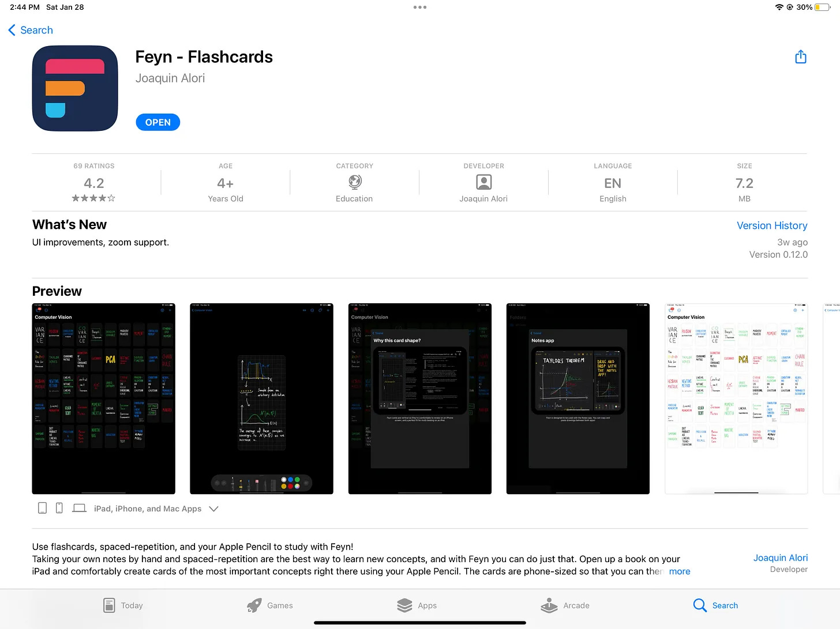Image resolution: width=840 pixels, height=629 pixels.
Task: Tap the iPhone device icon
Action: point(59,508)
